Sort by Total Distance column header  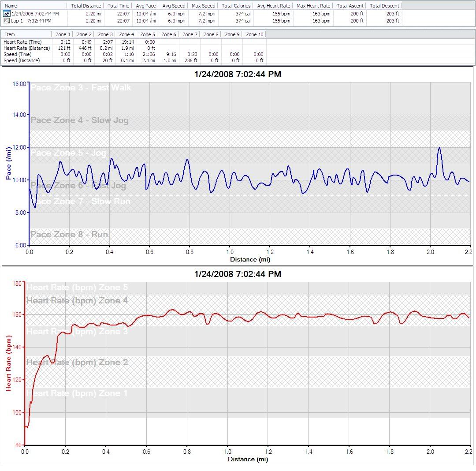coord(86,6)
